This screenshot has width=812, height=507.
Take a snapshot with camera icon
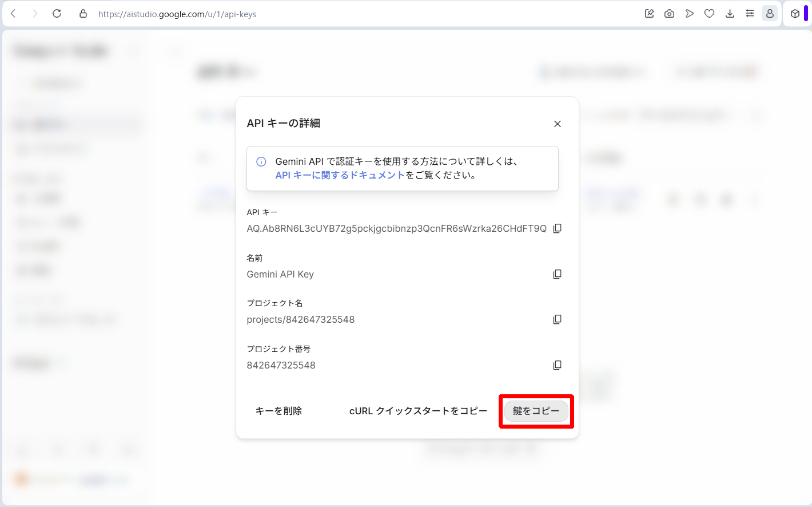click(x=669, y=14)
